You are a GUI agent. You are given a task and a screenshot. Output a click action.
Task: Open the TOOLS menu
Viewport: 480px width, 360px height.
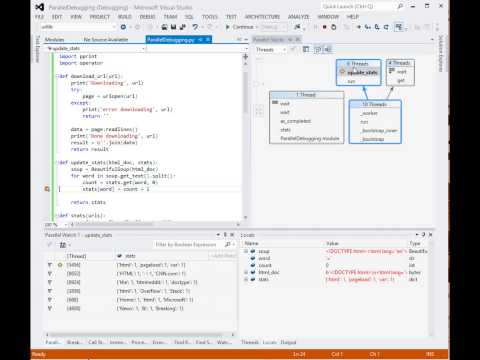(210, 17)
